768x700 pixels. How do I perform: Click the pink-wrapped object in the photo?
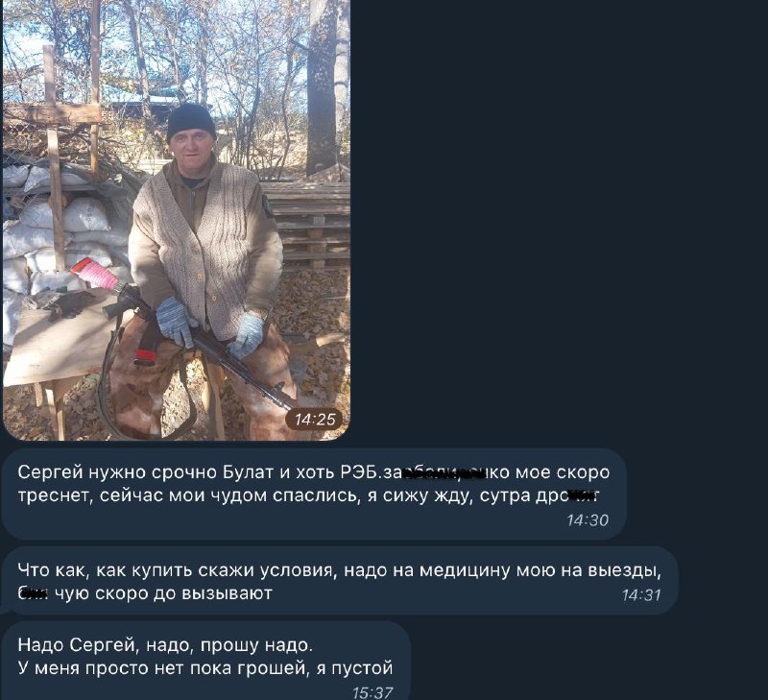click(x=94, y=273)
